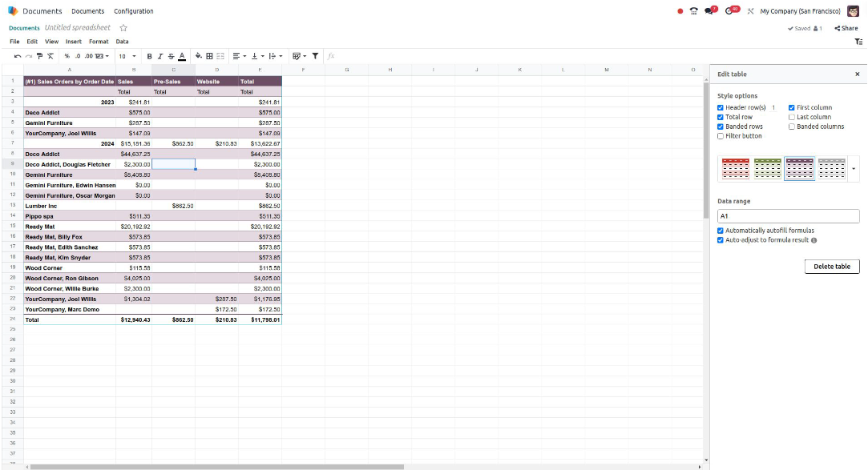Open the Edit menu

click(x=32, y=42)
